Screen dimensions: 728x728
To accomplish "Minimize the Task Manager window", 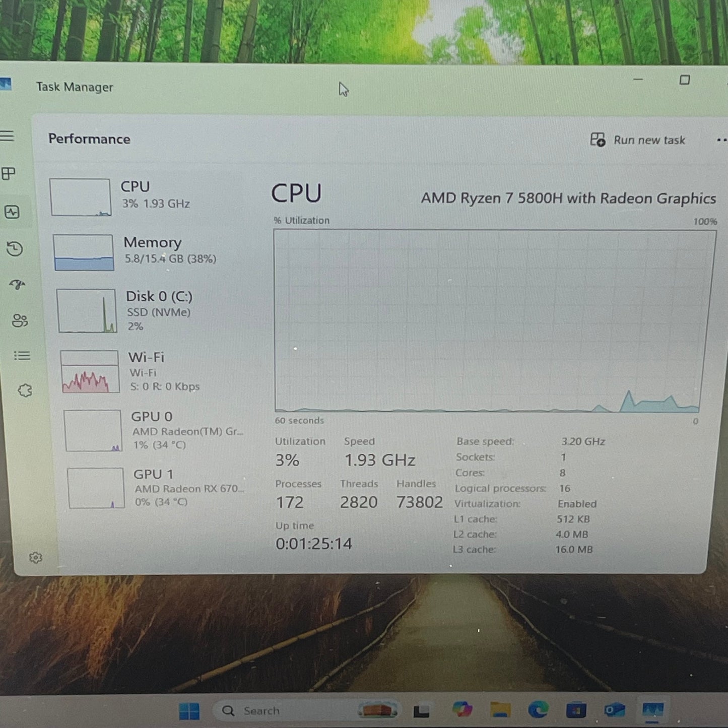I will tap(638, 79).
